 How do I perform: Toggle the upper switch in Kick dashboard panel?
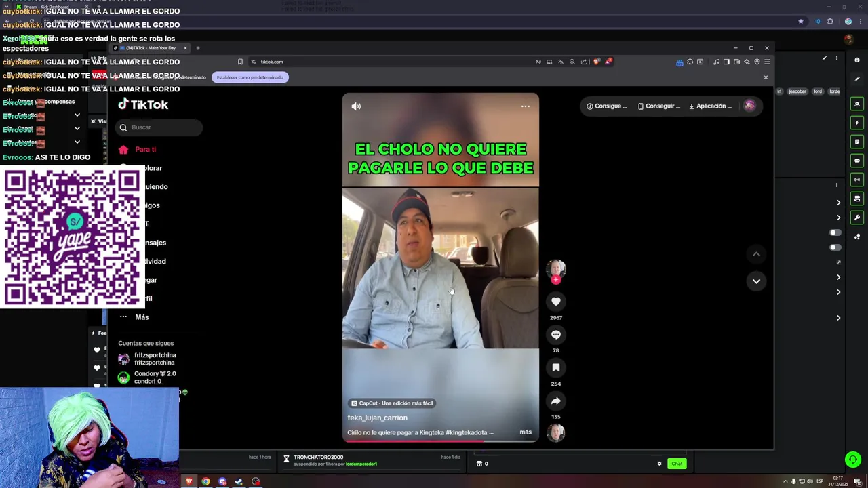tap(835, 232)
